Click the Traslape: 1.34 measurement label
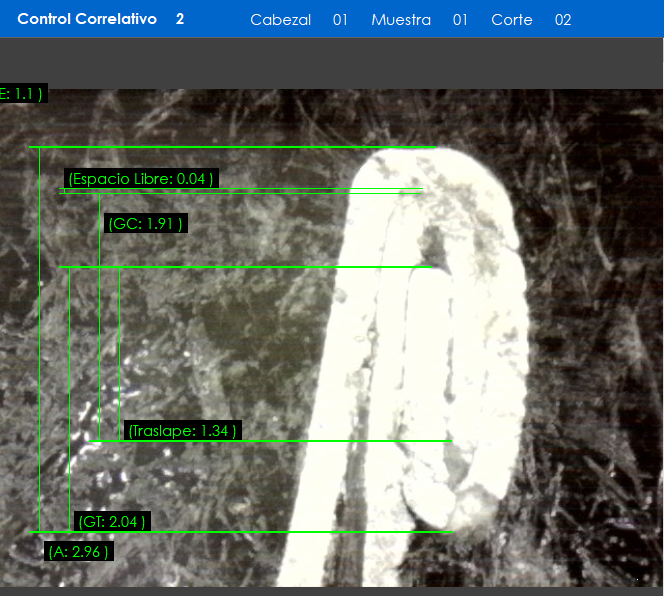The image size is (664, 596). click(x=182, y=431)
